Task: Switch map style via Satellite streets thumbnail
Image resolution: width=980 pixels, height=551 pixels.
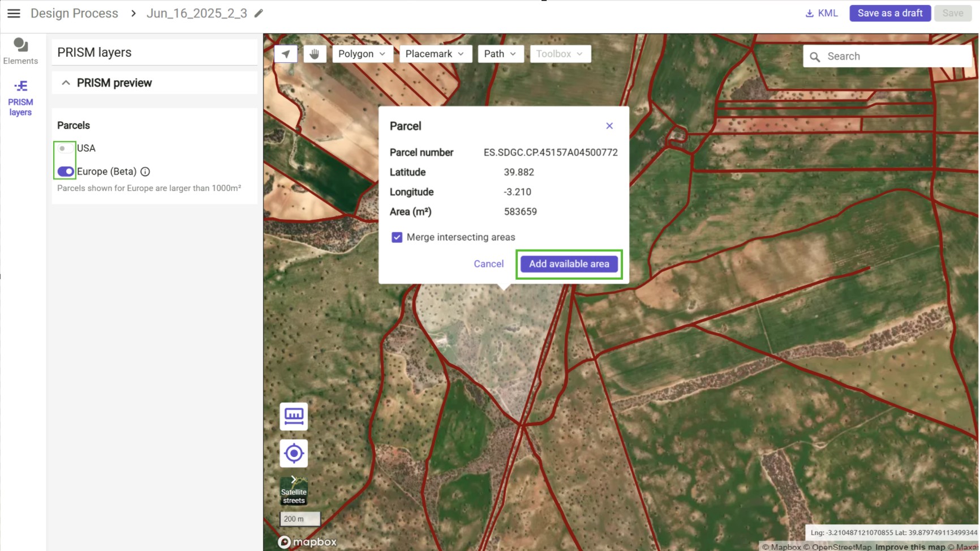Action: click(294, 490)
